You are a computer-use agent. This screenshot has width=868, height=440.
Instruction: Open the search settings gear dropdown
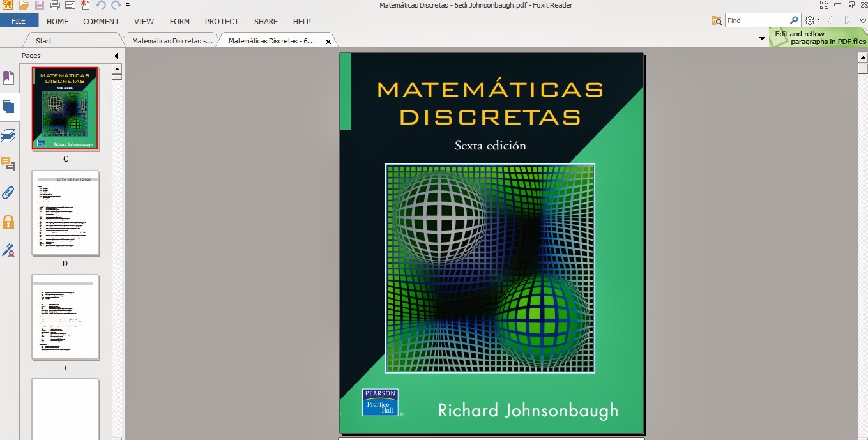tap(812, 20)
